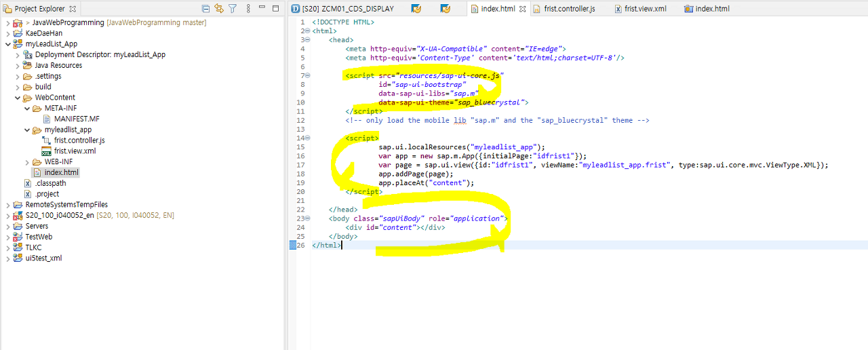Click the Java Resources icon
Viewport: 868px width, 350px height.
coord(28,66)
